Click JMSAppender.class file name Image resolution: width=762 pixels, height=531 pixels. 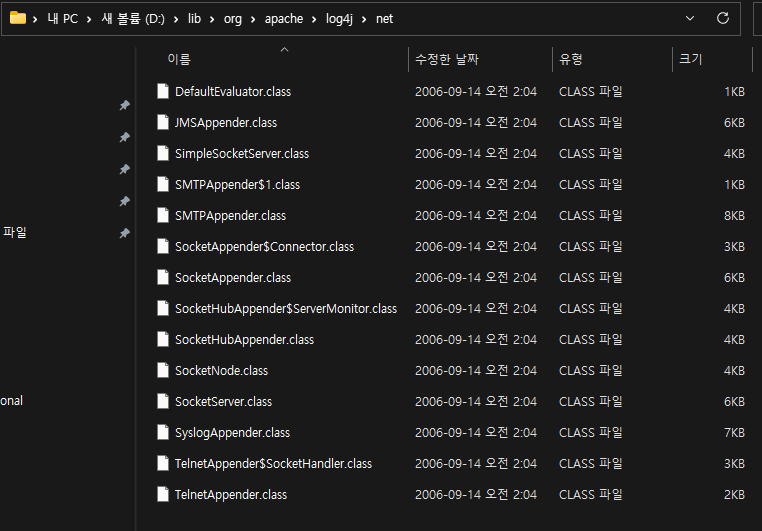coord(226,122)
